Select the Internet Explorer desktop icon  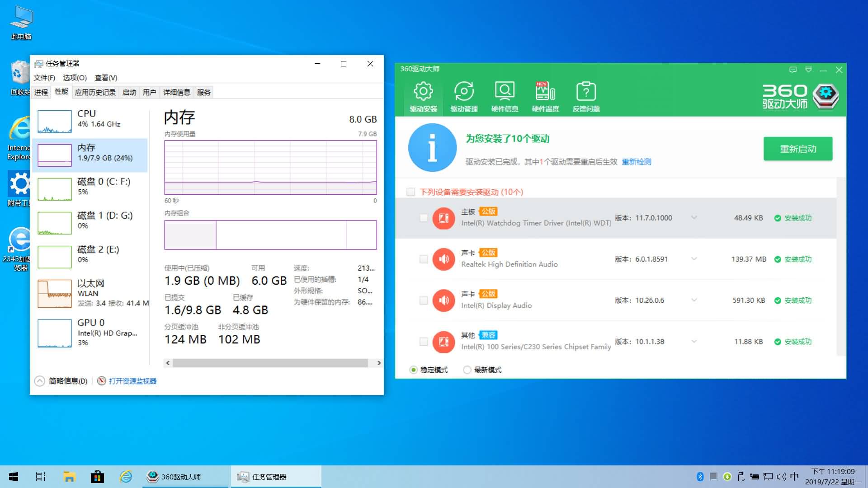click(x=19, y=138)
